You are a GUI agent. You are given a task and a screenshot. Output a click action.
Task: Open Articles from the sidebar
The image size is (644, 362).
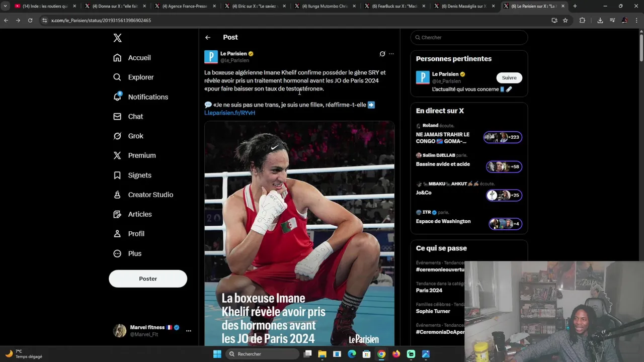tap(133, 215)
